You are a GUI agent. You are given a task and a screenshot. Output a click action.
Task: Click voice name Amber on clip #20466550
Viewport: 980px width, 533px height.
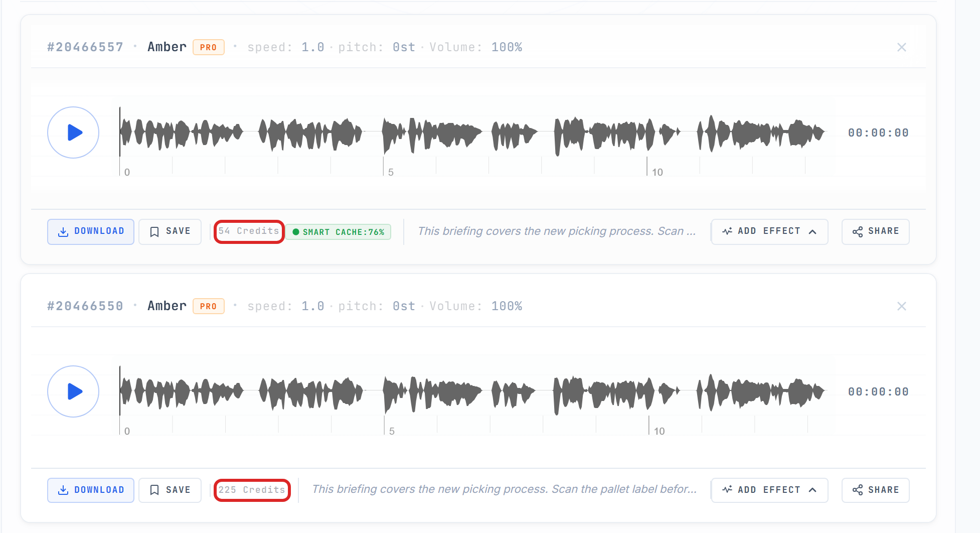(167, 306)
